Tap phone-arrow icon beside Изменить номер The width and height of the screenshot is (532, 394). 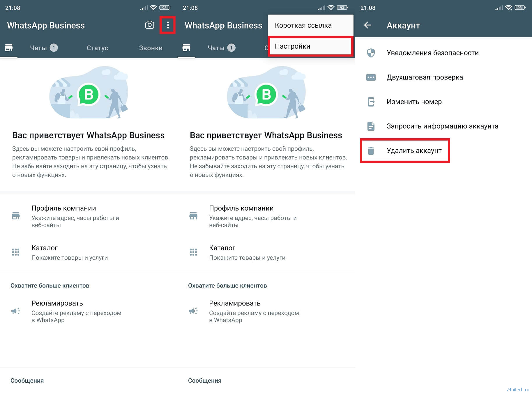pyautogui.click(x=371, y=102)
